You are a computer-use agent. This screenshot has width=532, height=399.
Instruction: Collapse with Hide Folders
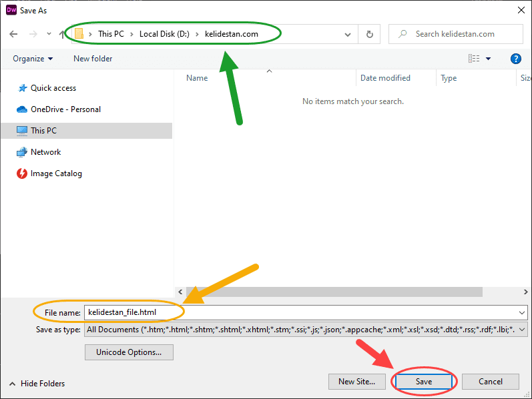click(x=37, y=384)
